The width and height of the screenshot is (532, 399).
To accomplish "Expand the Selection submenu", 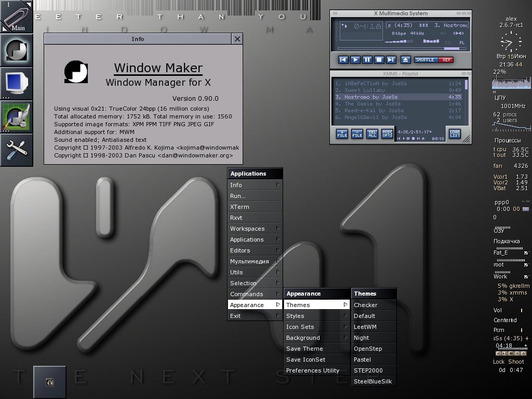I will pos(255,283).
